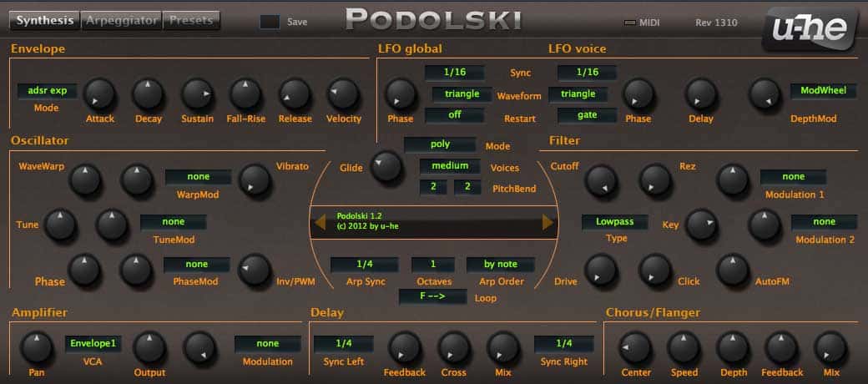This screenshot has height=384, width=868.
Task: Open the envelope Mode adsr exp dropdown
Action: click(47, 91)
